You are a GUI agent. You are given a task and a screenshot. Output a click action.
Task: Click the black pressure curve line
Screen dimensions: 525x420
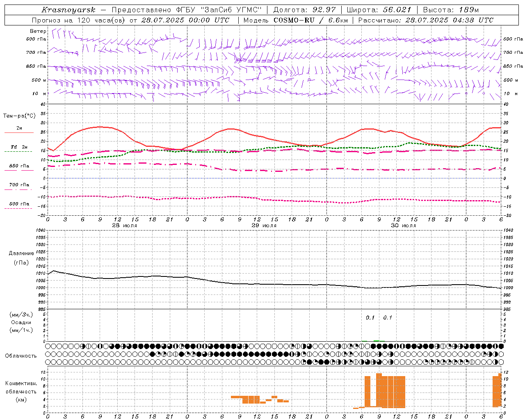tap(274, 284)
